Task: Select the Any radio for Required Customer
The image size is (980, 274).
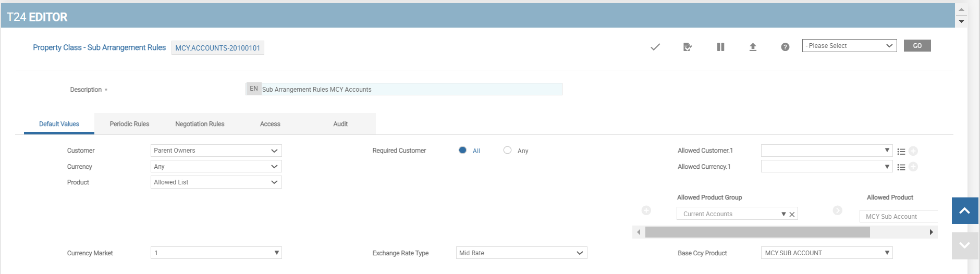Action: (x=507, y=151)
